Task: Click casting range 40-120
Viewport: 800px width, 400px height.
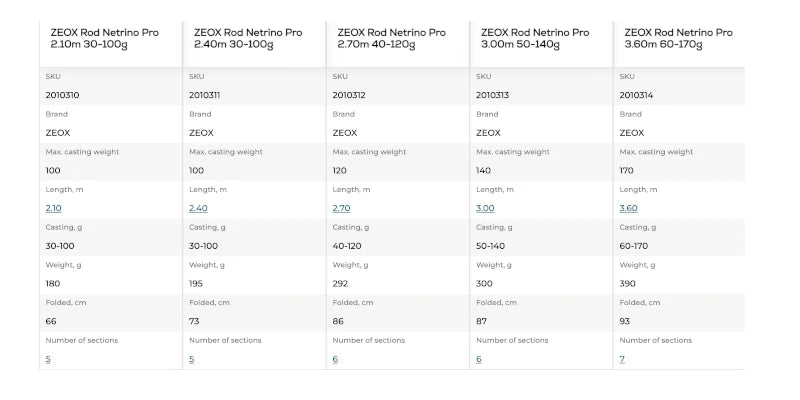Action: [x=347, y=246]
